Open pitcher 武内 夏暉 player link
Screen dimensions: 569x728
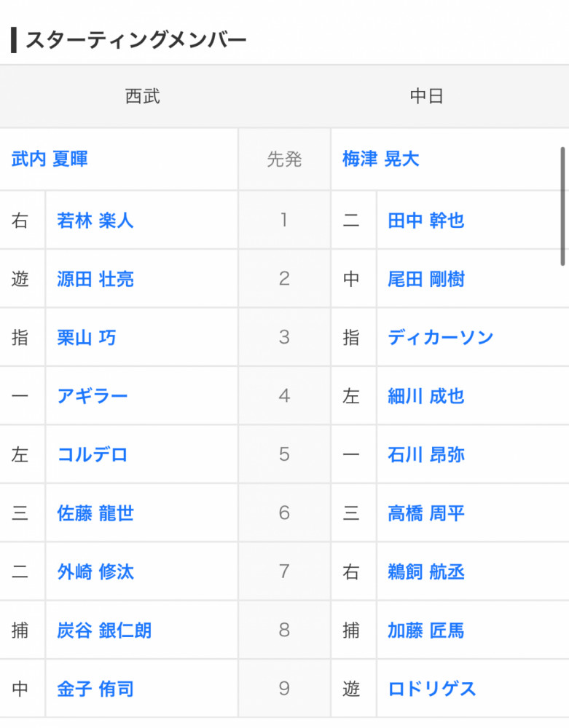click(x=50, y=159)
